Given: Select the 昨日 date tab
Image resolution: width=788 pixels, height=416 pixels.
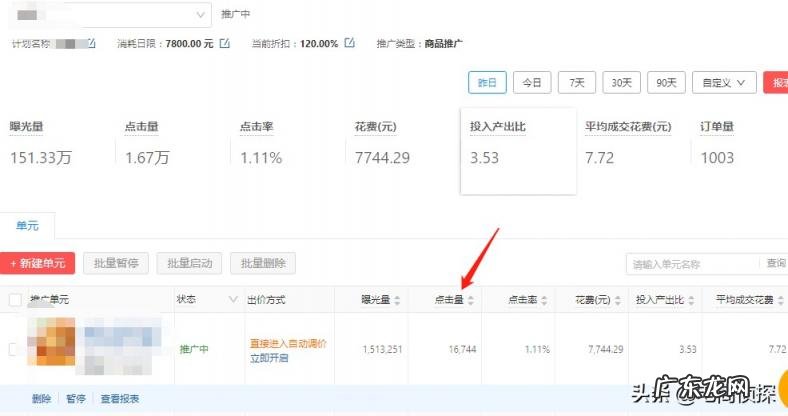Looking at the screenshot, I should point(487,82).
